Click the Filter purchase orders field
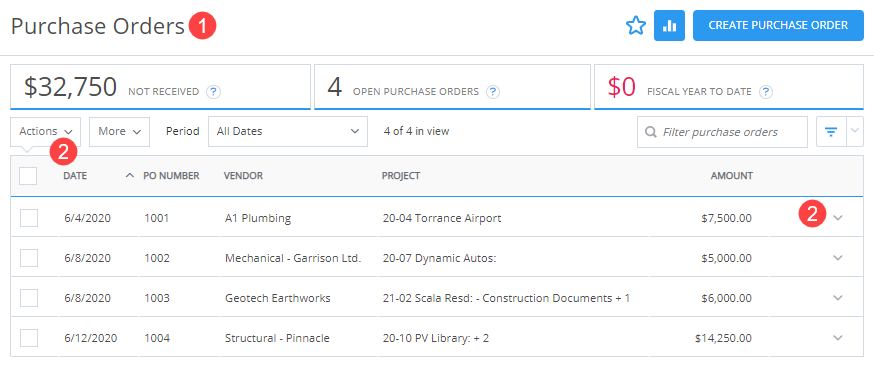This screenshot has width=874, height=365. (x=722, y=132)
